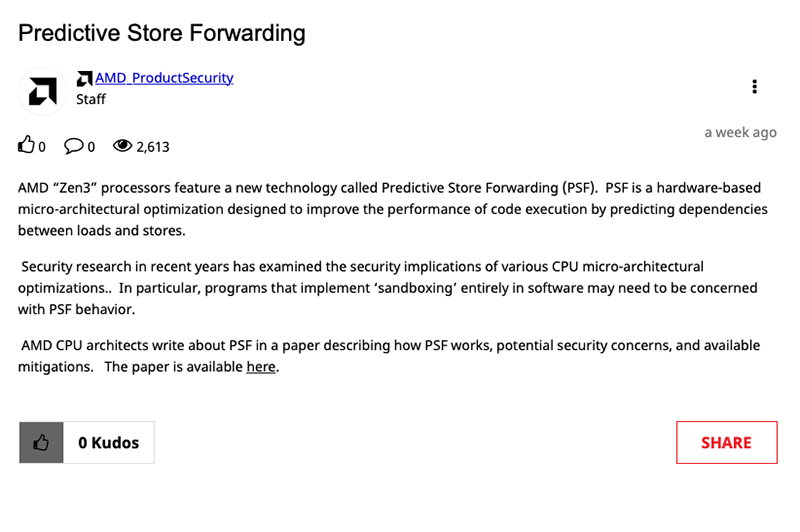Click the comment bubble icon
Image resolution: width=800 pixels, height=532 pixels.
[73, 146]
